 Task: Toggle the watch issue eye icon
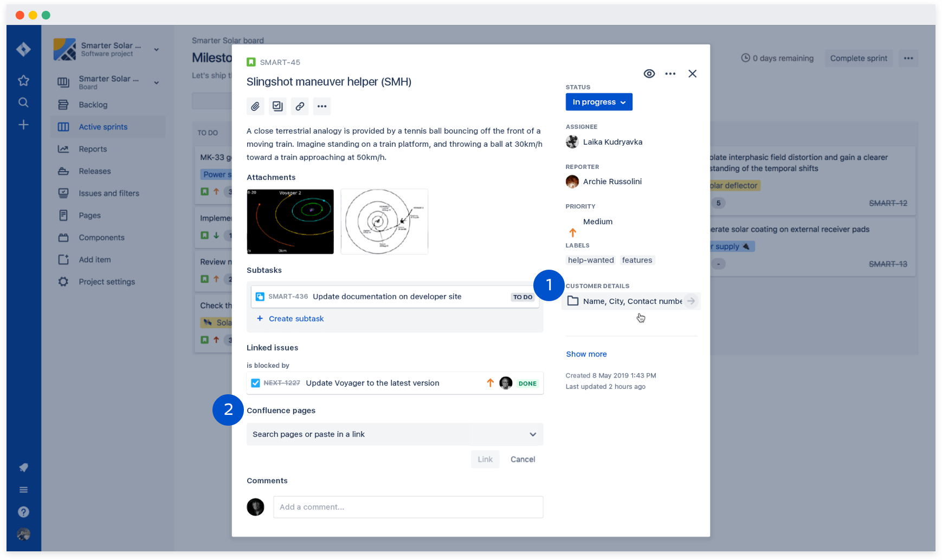coord(649,74)
